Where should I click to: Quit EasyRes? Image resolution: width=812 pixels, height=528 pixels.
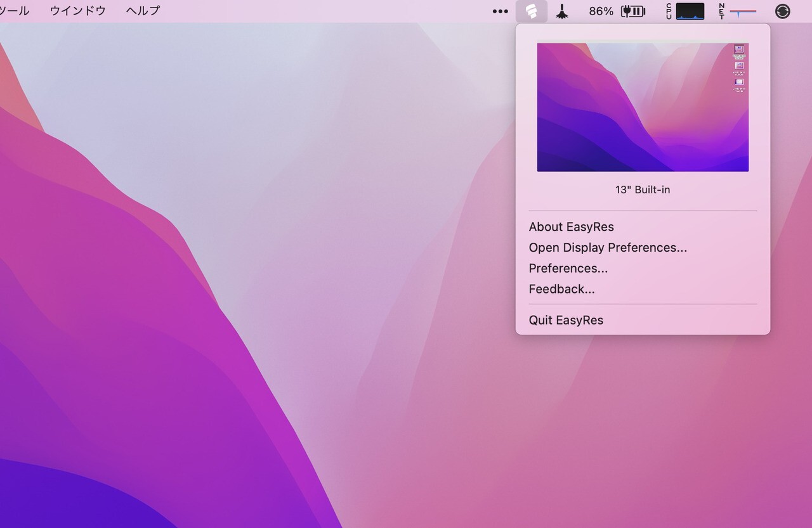(565, 320)
